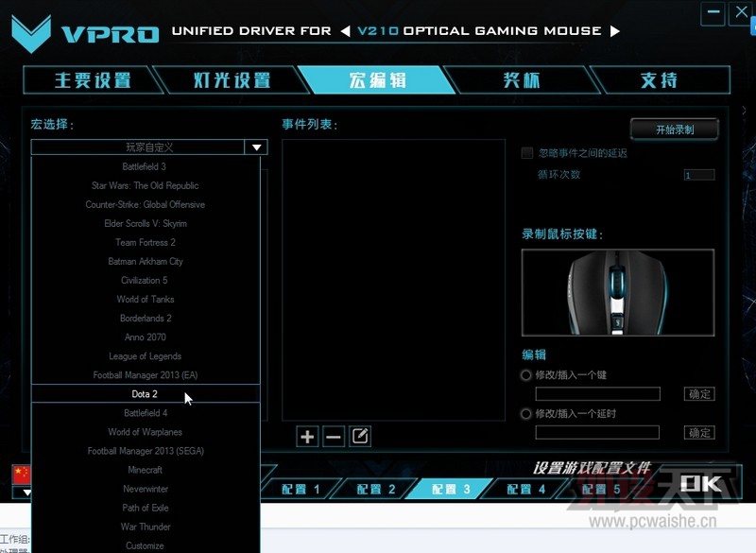Close the VPRO driver window
Image resolution: width=756 pixels, height=553 pixels.
pyautogui.click(x=741, y=12)
